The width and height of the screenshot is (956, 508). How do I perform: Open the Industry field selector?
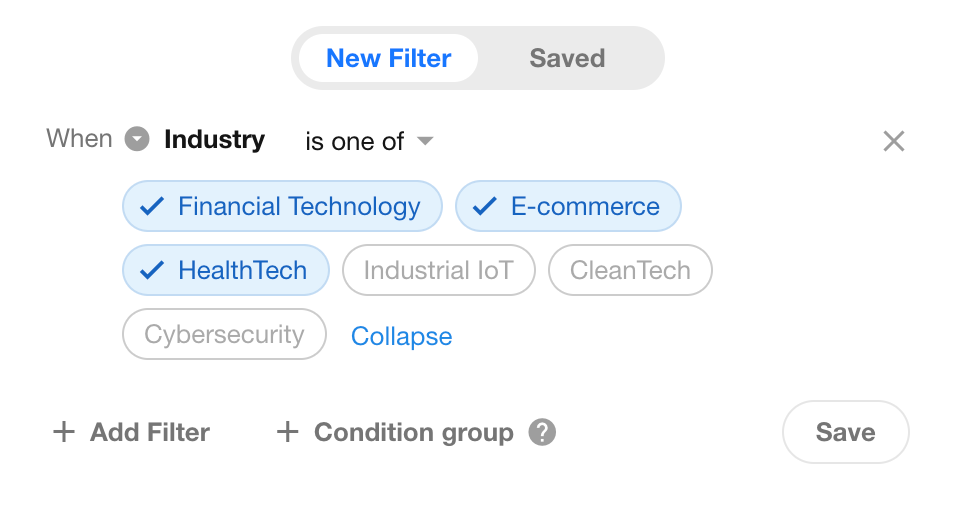click(214, 139)
